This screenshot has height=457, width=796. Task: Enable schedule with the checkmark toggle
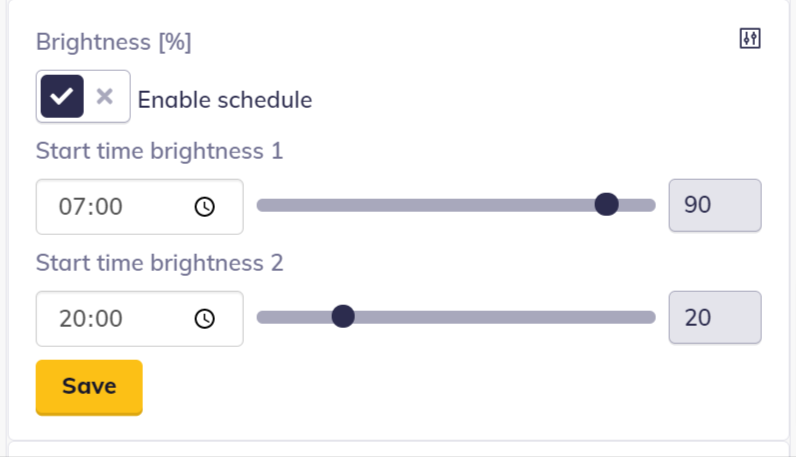pos(62,97)
